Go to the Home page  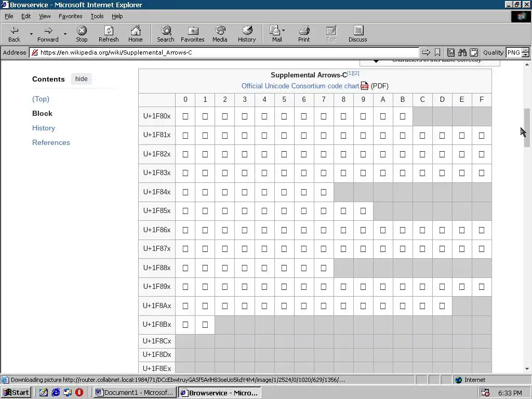136,34
